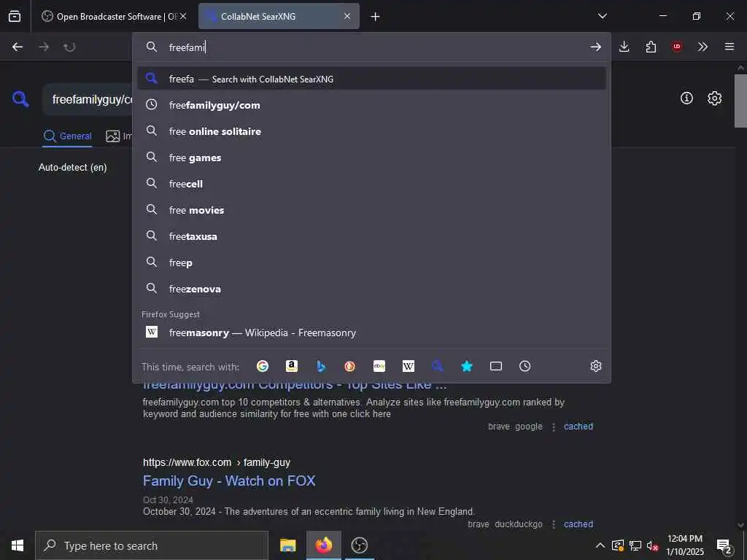This screenshot has width=747, height=560.
Task: Open Family Guy - Watch on FOX link
Action: (x=229, y=481)
